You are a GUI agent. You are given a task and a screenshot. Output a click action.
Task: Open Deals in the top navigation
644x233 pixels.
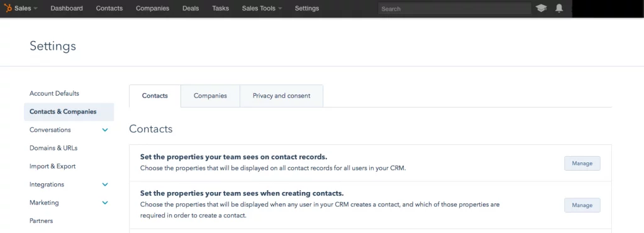(x=191, y=8)
